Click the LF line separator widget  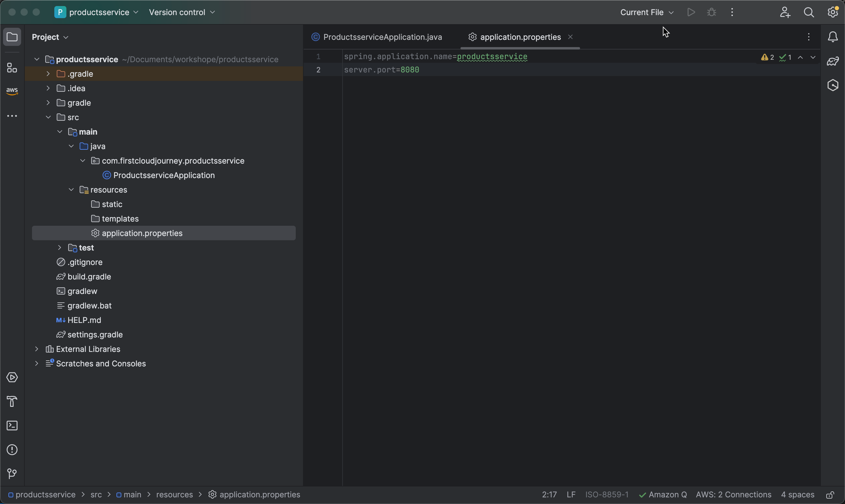tap(571, 495)
